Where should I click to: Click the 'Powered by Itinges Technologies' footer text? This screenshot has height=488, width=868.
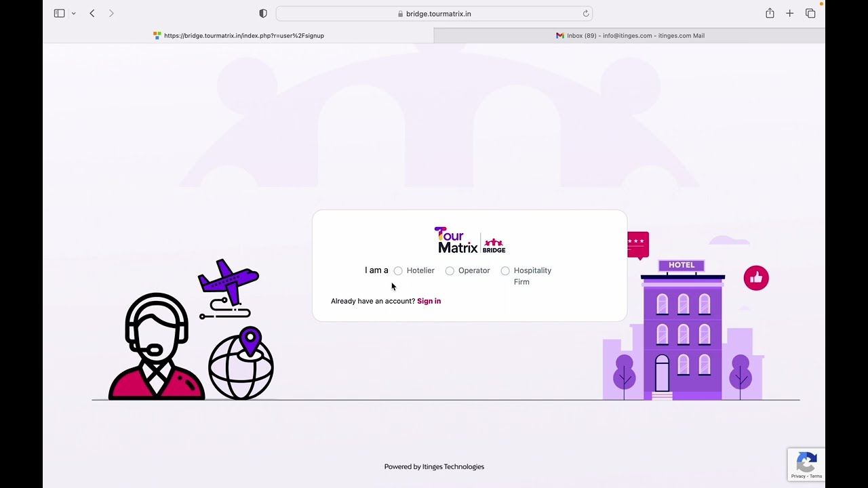tap(434, 466)
